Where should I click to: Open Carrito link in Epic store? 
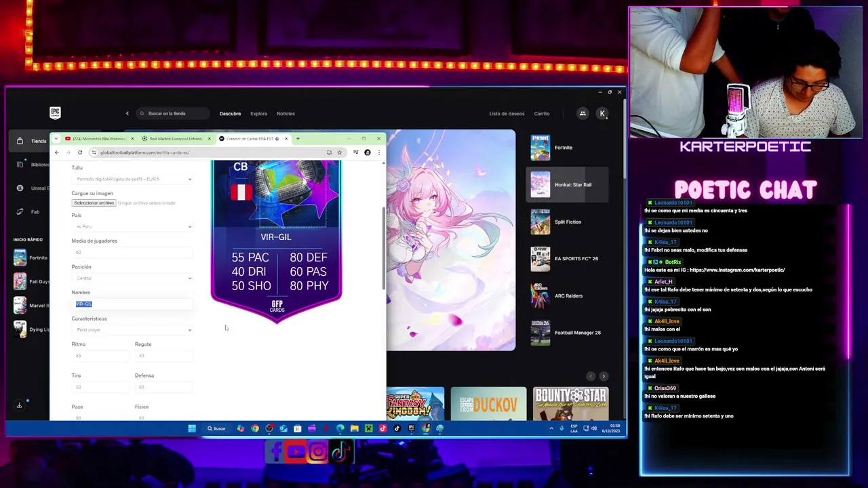[x=541, y=114]
